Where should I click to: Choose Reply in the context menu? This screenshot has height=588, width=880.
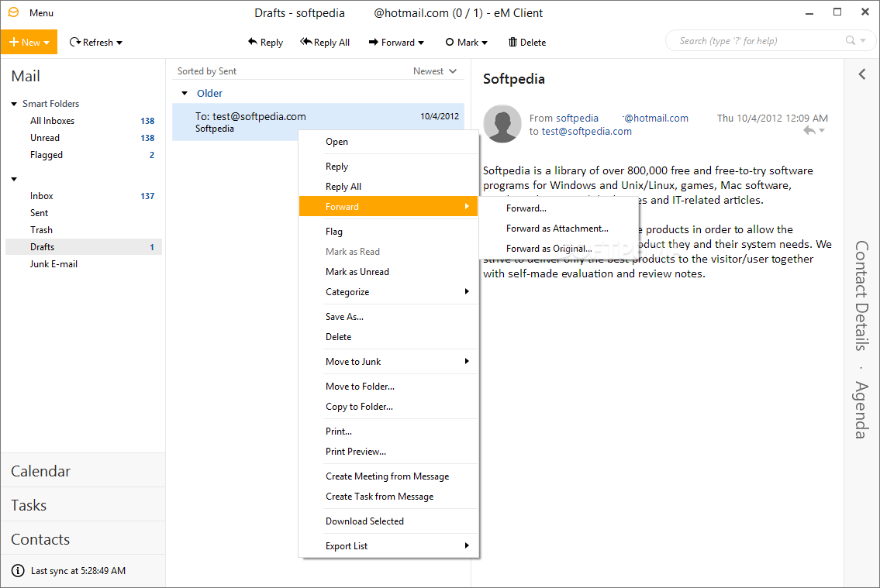click(388, 167)
